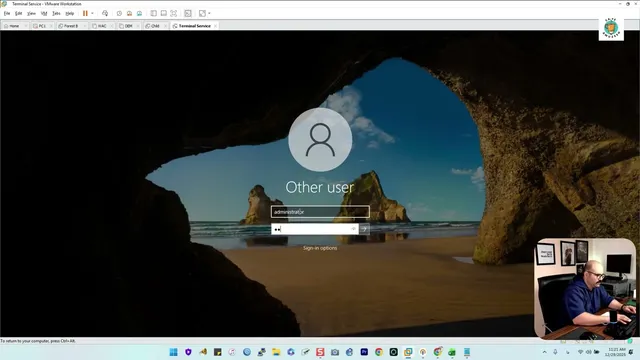This screenshot has width=640, height=360.
Task: Open the Help menu
Action: point(70,13)
